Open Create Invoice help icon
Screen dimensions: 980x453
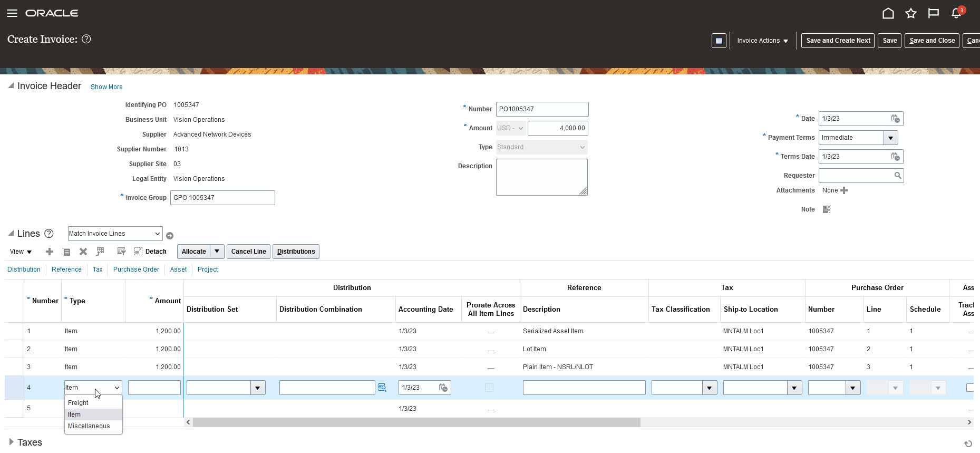tap(86, 39)
